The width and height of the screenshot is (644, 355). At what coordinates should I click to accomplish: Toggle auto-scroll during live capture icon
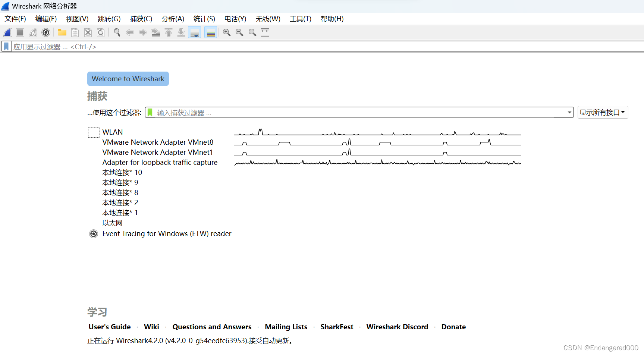195,33
